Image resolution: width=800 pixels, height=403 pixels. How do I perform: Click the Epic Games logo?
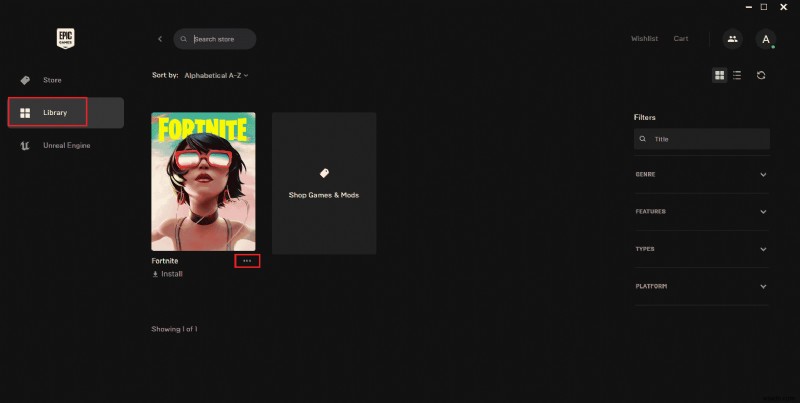click(x=65, y=38)
